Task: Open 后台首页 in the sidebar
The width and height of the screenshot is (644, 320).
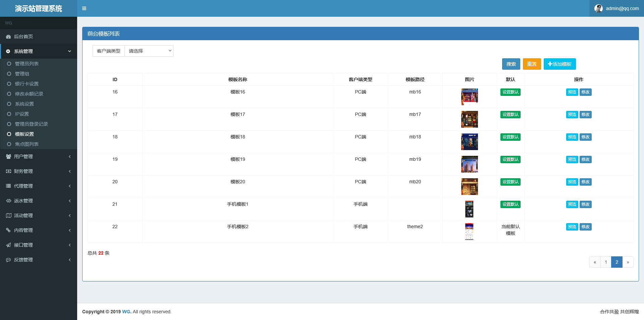Action: (39, 37)
